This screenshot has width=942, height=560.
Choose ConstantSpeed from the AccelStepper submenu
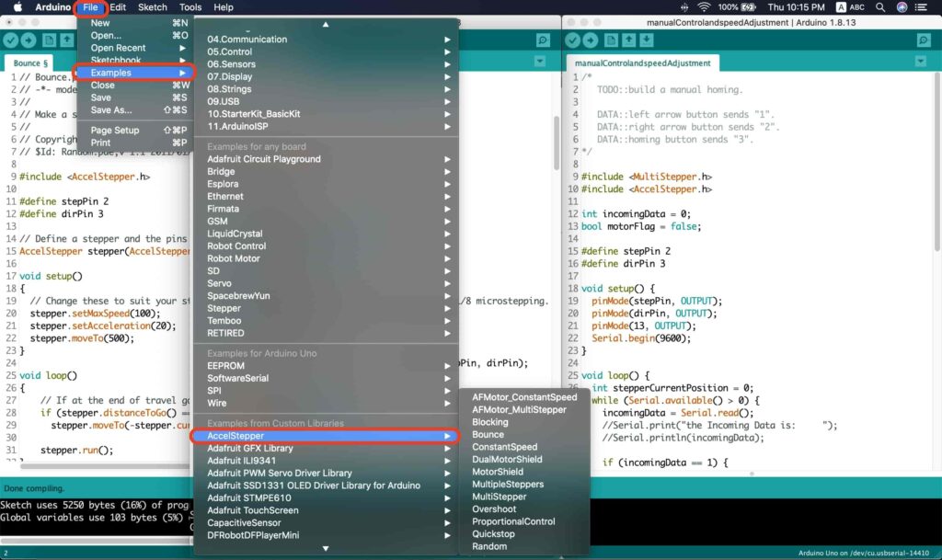pos(504,447)
